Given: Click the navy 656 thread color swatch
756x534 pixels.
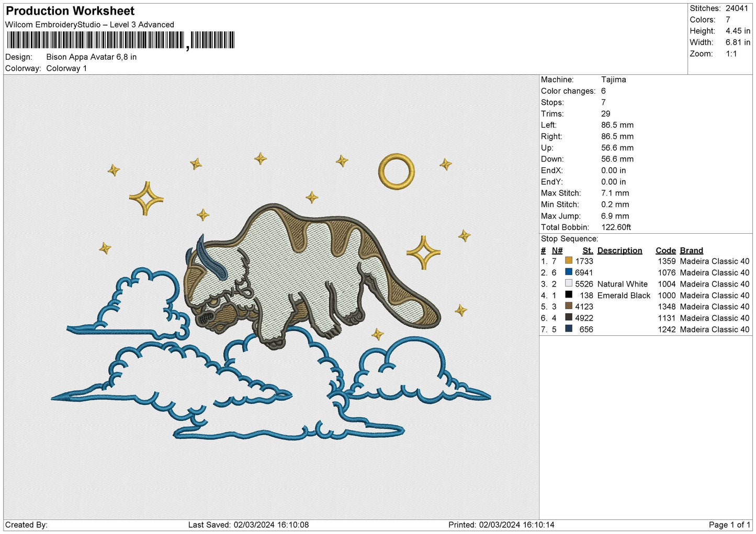Looking at the screenshot, I should point(569,329).
